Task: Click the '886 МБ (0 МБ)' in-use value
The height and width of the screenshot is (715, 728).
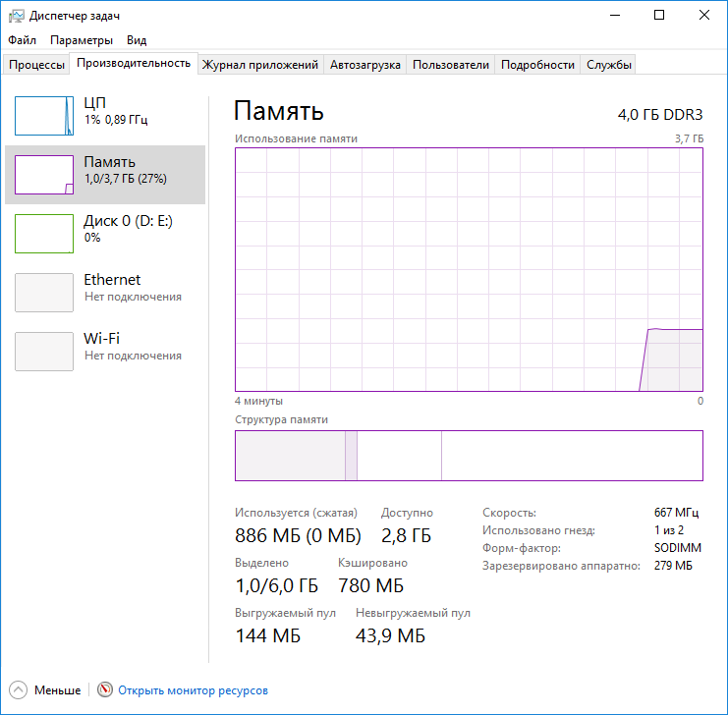Action: click(x=298, y=535)
